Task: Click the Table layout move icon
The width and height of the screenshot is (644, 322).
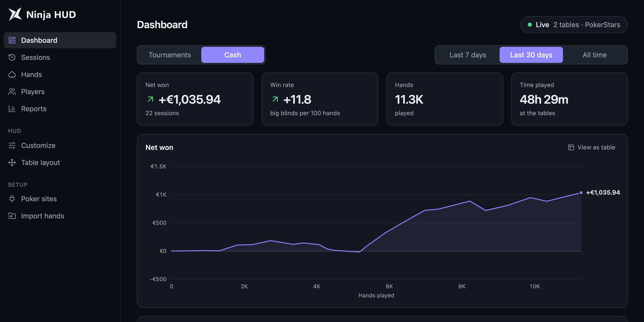Action: pos(12,163)
